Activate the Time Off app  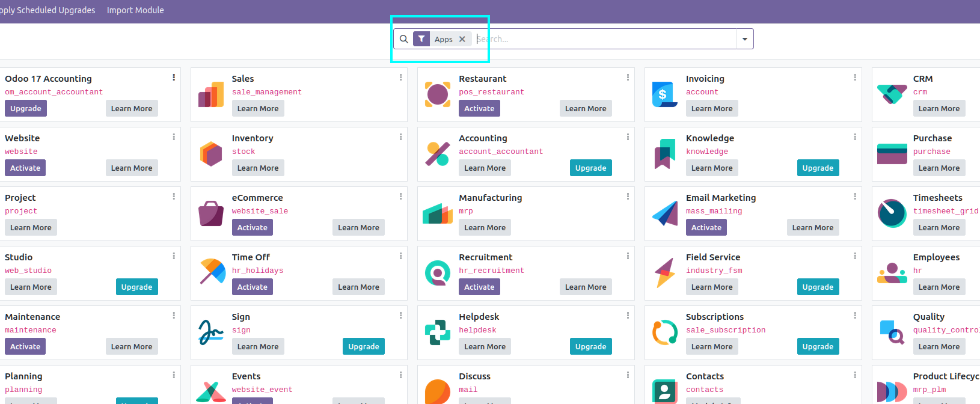click(x=253, y=287)
